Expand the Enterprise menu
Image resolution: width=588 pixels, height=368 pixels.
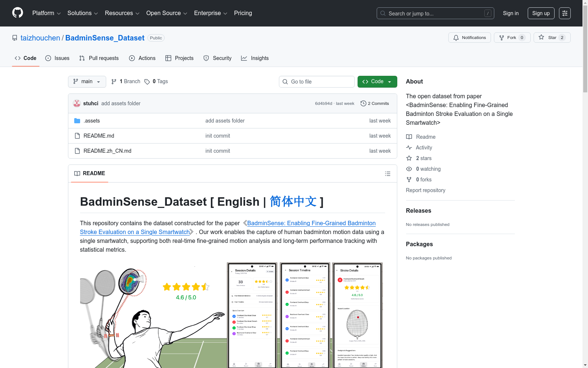tap(211, 13)
